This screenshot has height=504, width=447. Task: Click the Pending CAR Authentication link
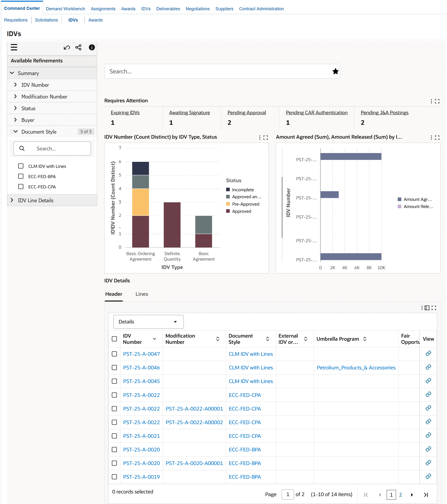coord(316,113)
